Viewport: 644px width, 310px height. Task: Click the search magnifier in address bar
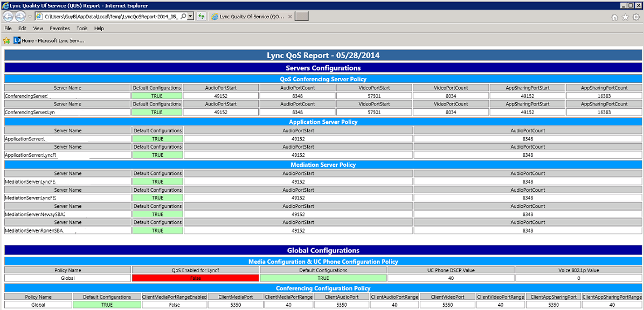183,17
